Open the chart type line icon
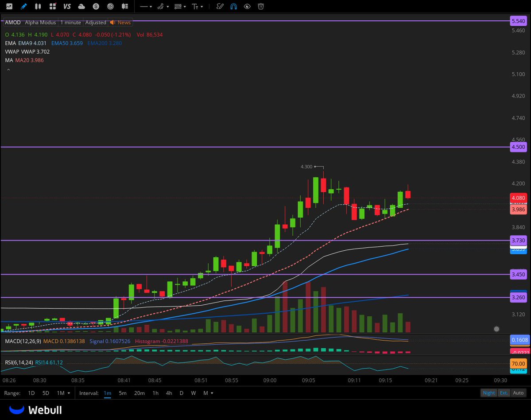The image size is (531, 420). point(9,7)
